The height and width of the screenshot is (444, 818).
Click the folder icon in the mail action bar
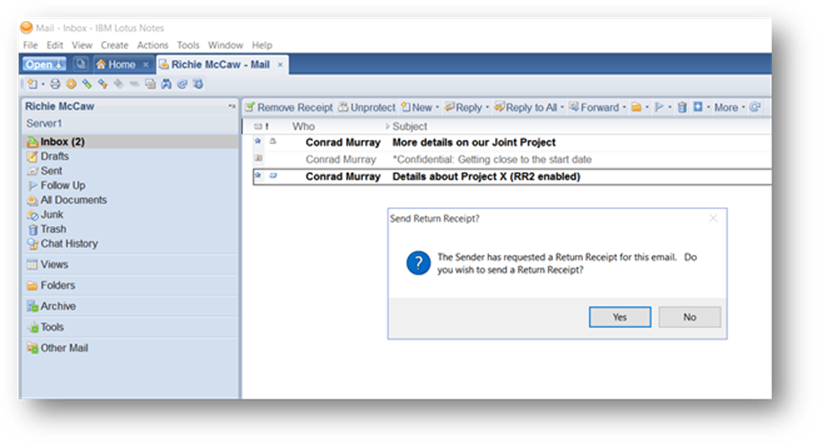[636, 107]
